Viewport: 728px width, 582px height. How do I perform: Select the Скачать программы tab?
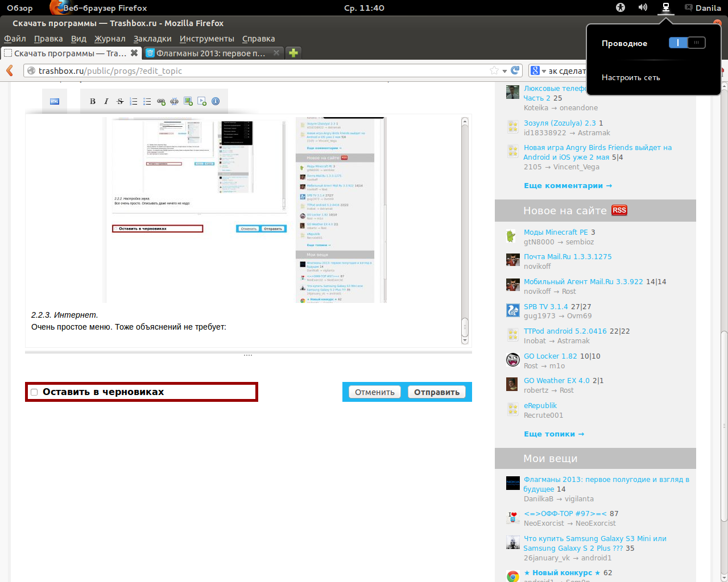coord(71,53)
